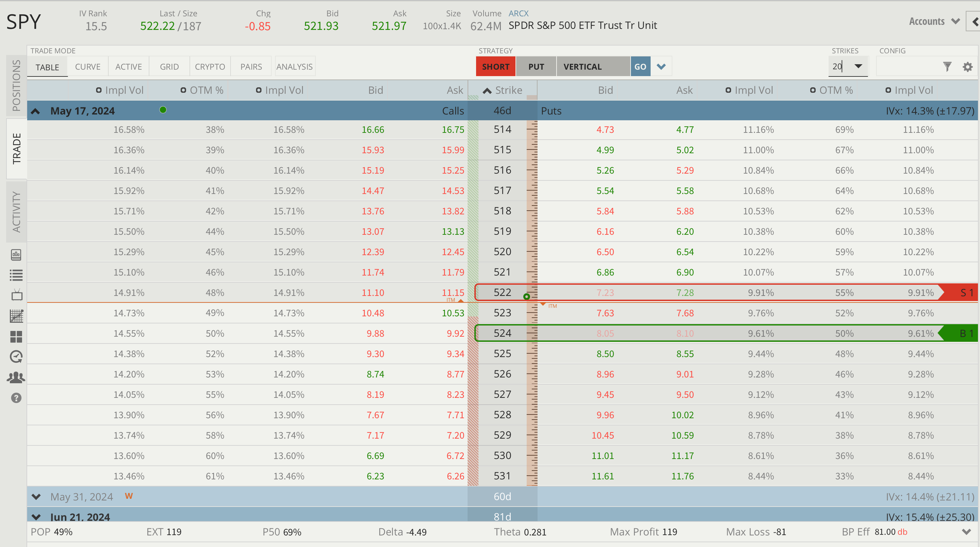The width and height of the screenshot is (980, 547).
Task: Open the follow traders people icon
Action: click(16, 377)
